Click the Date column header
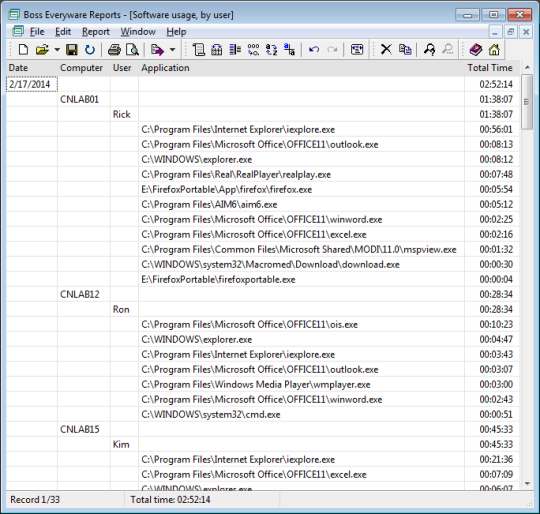 click(32, 68)
